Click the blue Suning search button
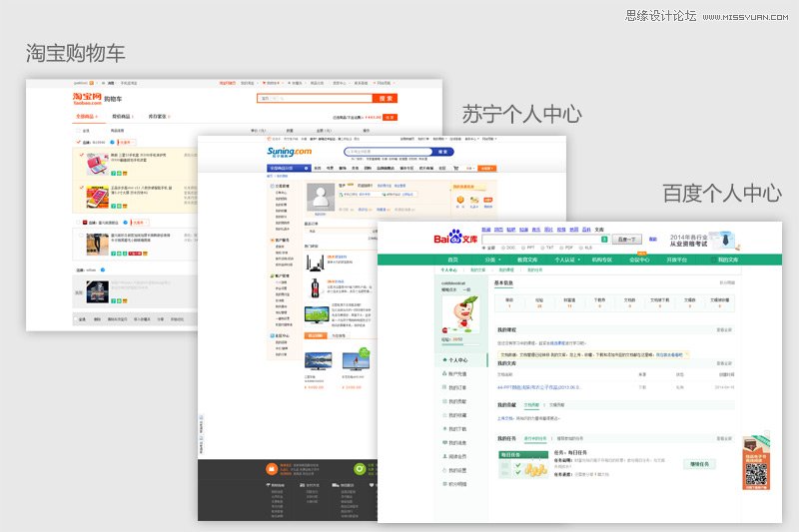 click(x=442, y=152)
